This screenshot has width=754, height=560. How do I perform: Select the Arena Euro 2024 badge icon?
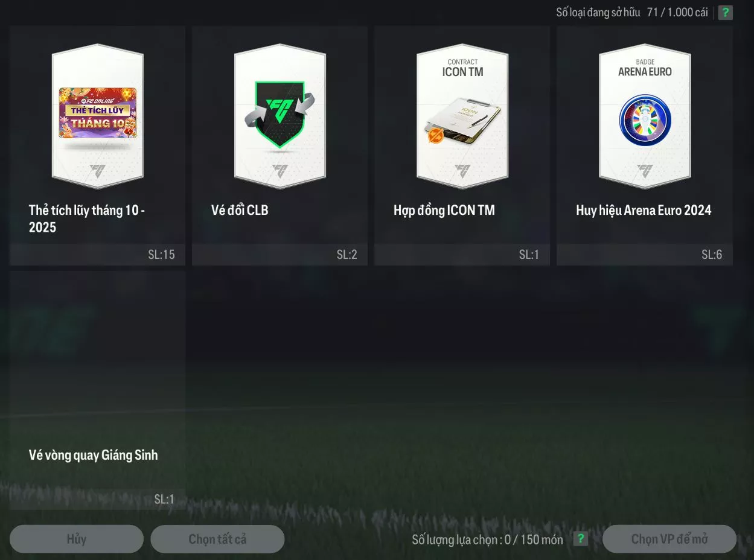[x=645, y=121]
